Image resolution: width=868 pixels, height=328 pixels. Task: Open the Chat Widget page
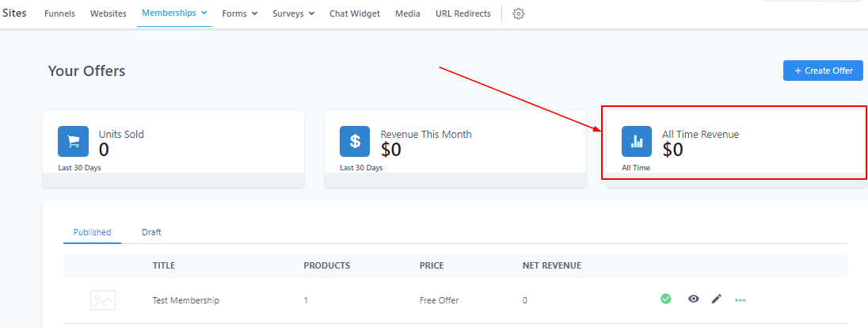tap(354, 13)
